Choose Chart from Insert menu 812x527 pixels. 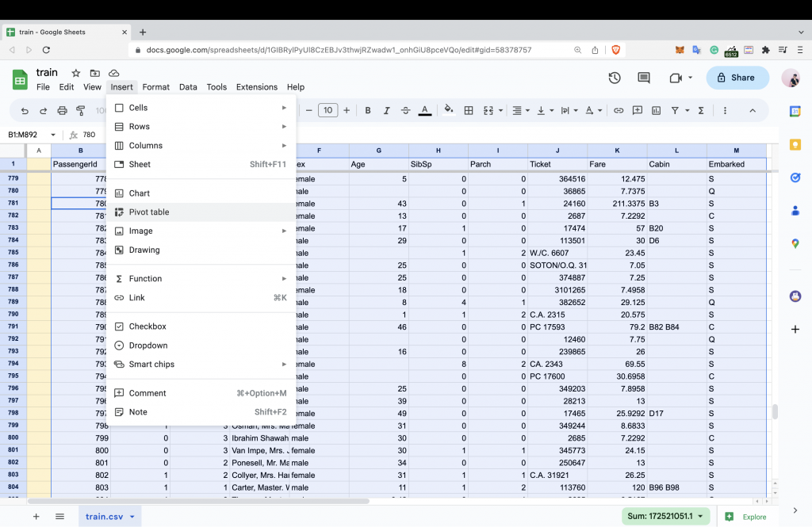pyautogui.click(x=201, y=193)
